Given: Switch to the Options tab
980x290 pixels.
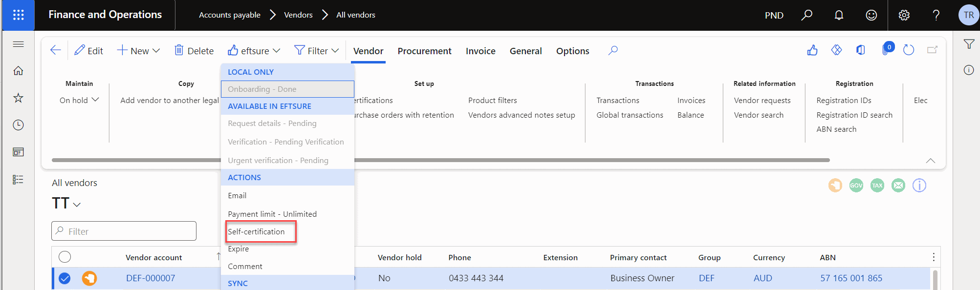Looking at the screenshot, I should [x=572, y=51].
